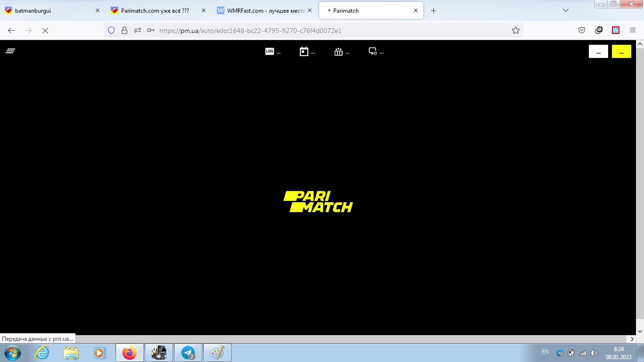Stop loading the page
Viewport: 644px width, 362px height.
click(x=45, y=30)
